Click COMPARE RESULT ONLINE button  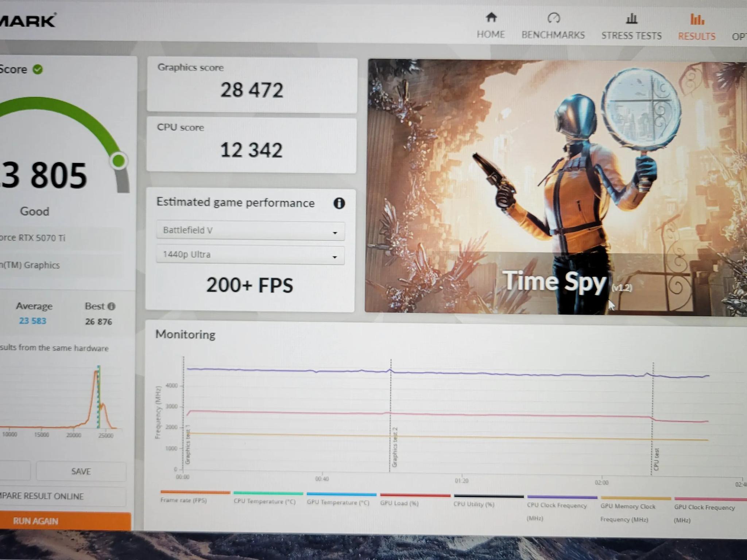(62, 496)
